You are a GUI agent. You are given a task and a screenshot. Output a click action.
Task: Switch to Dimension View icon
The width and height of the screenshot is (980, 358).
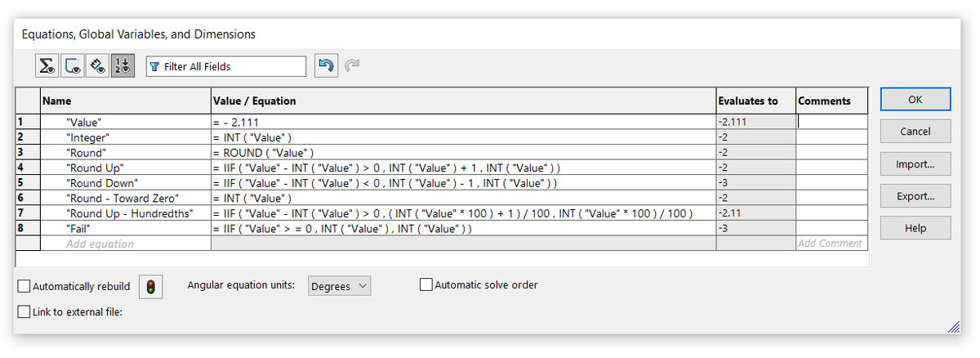(x=98, y=66)
